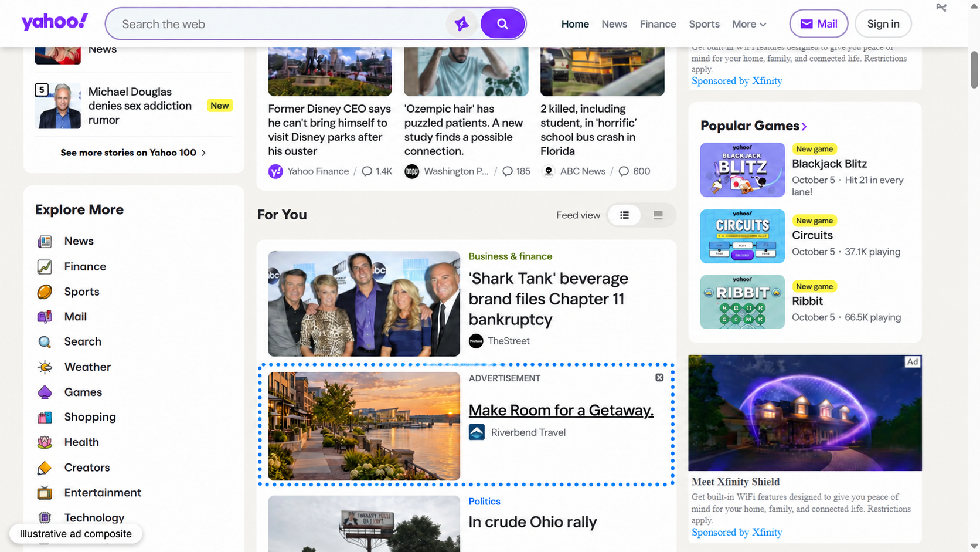Open comments on the Disney CEO story
The image size is (980, 552).
tap(377, 171)
